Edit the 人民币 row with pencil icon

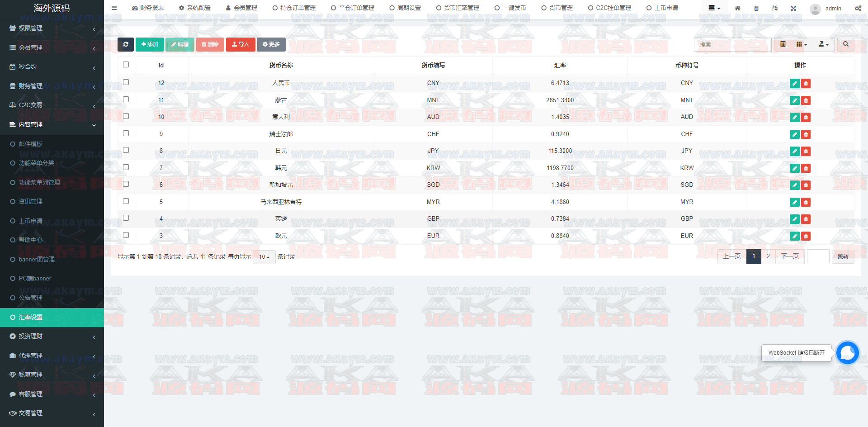[x=794, y=83]
